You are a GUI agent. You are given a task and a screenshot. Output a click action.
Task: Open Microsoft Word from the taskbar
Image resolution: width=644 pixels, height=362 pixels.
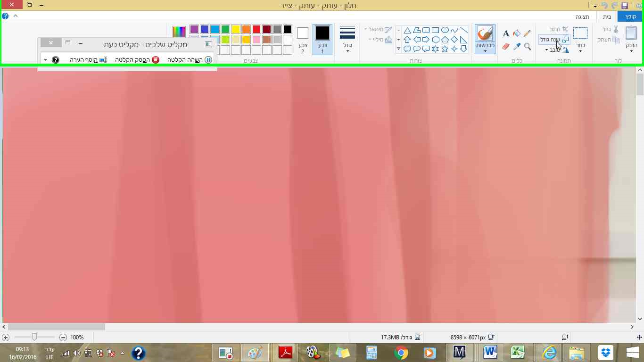(x=490, y=353)
